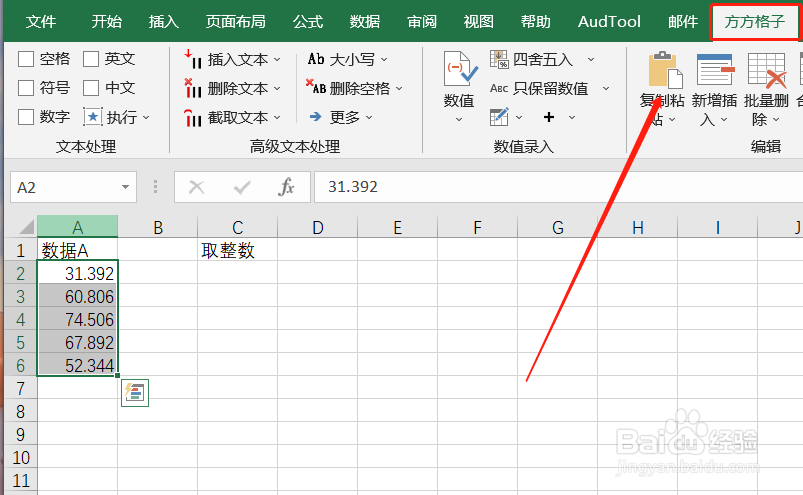The image size is (803, 495).
Task: Open the 数值 dropdown arrow
Action: 459,120
